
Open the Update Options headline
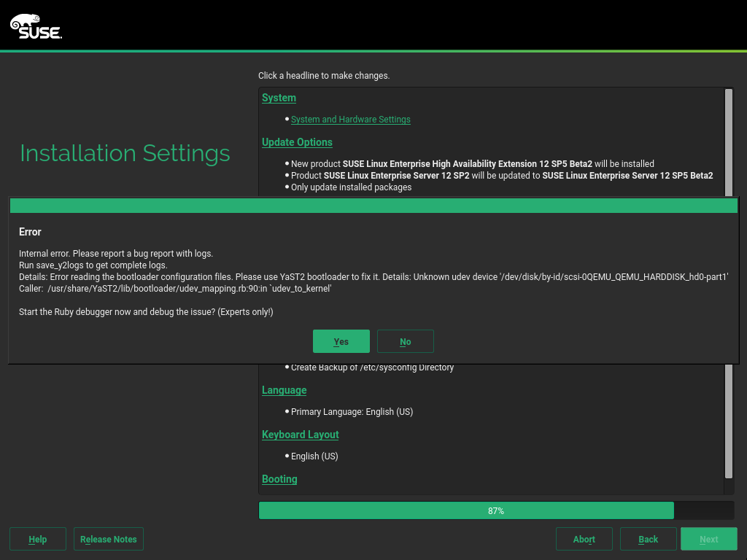pos(297,142)
